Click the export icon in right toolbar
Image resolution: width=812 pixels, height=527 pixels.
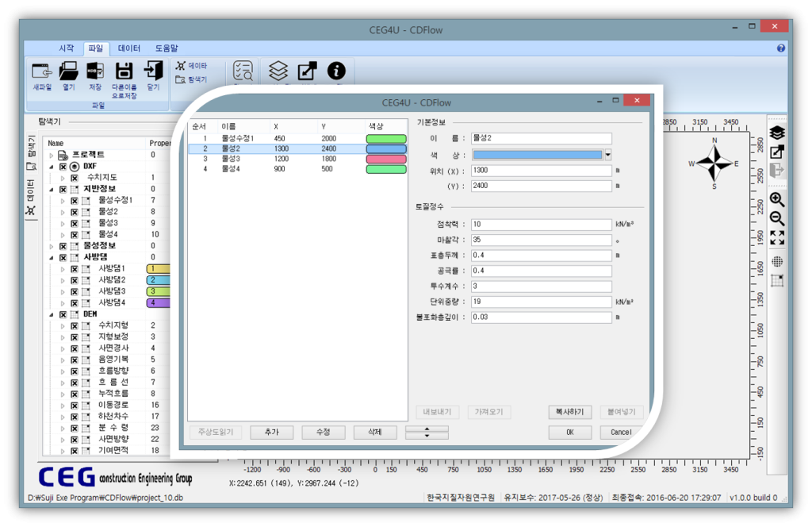[x=777, y=152]
